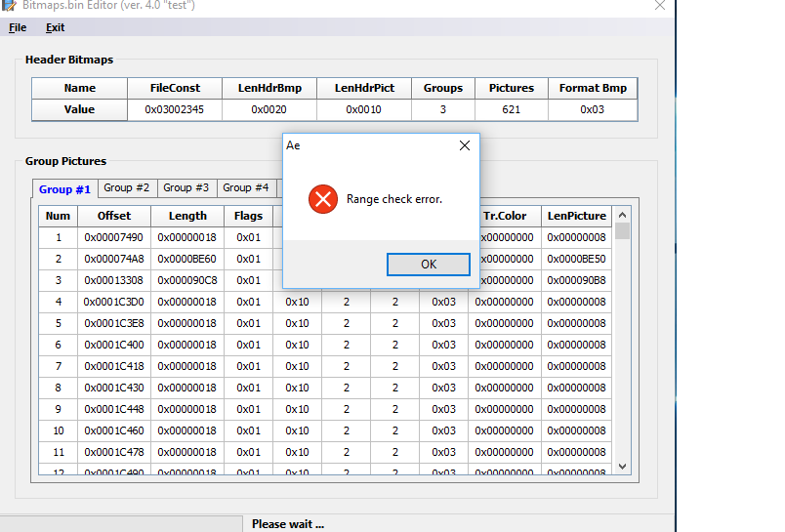Click the Bitmaps.bin Editor title bar icon
785x532 pixels.
click(x=9, y=6)
